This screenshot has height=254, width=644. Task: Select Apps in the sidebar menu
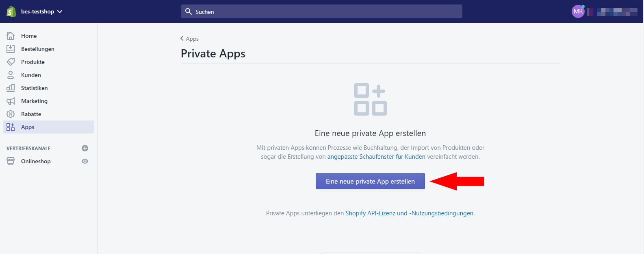49,127
